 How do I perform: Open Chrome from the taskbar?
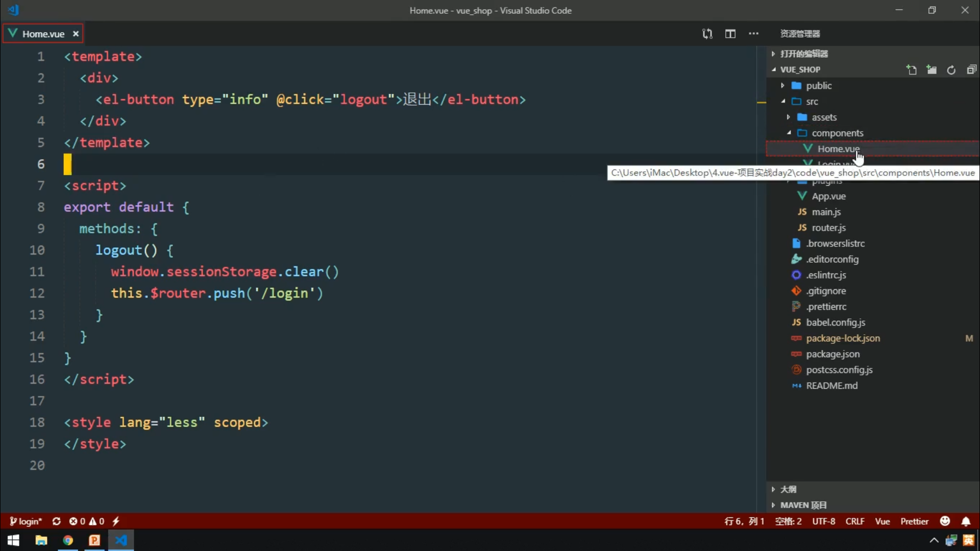click(68, 540)
